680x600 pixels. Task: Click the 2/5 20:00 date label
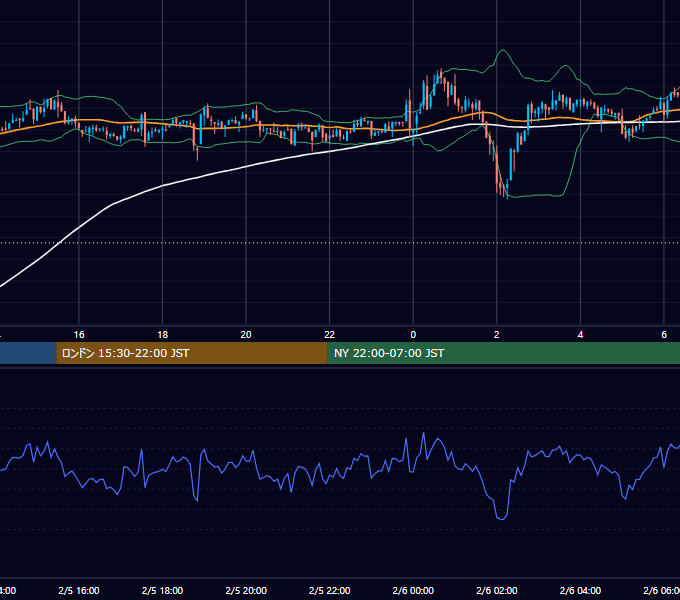[x=246, y=590]
